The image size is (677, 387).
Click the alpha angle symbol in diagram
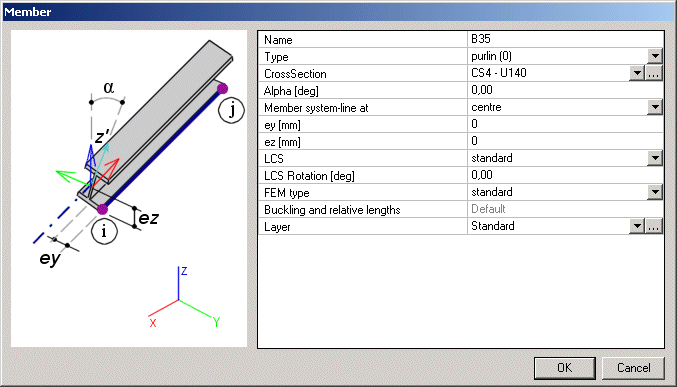click(109, 88)
